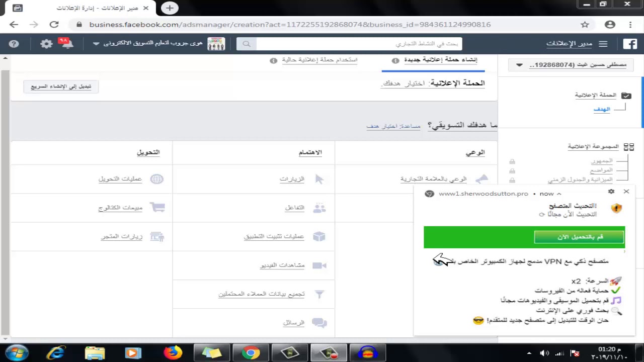Screen dimensions: 644x362
Task: Click the Chrome address bar URL
Action: [290, 24]
